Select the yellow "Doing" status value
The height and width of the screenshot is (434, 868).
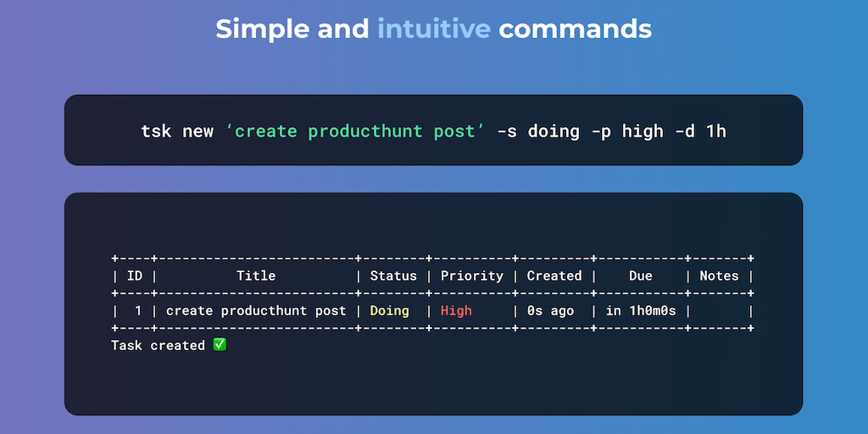click(389, 310)
